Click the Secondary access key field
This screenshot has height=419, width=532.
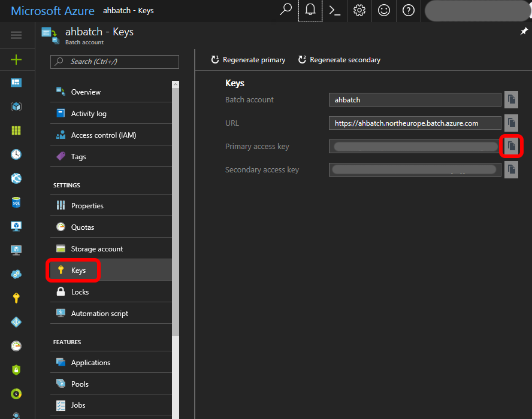tap(415, 169)
